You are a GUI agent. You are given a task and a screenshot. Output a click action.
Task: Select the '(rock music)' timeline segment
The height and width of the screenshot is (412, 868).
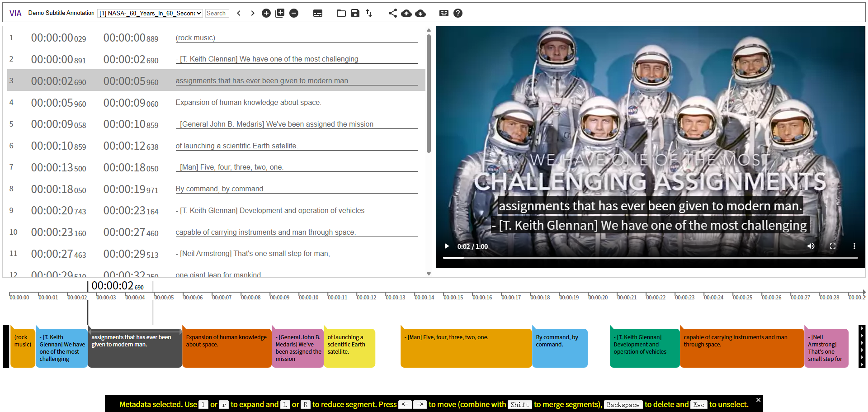[23, 347]
